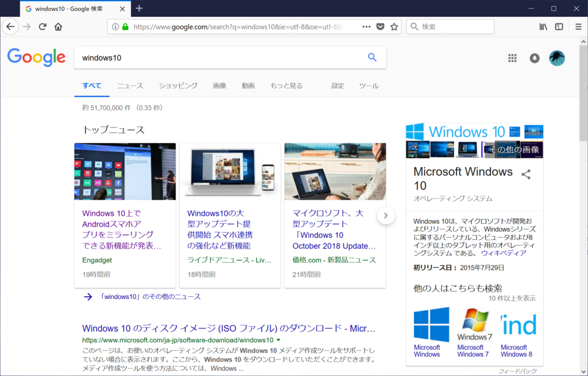Save page to Pocket

[x=380, y=26]
